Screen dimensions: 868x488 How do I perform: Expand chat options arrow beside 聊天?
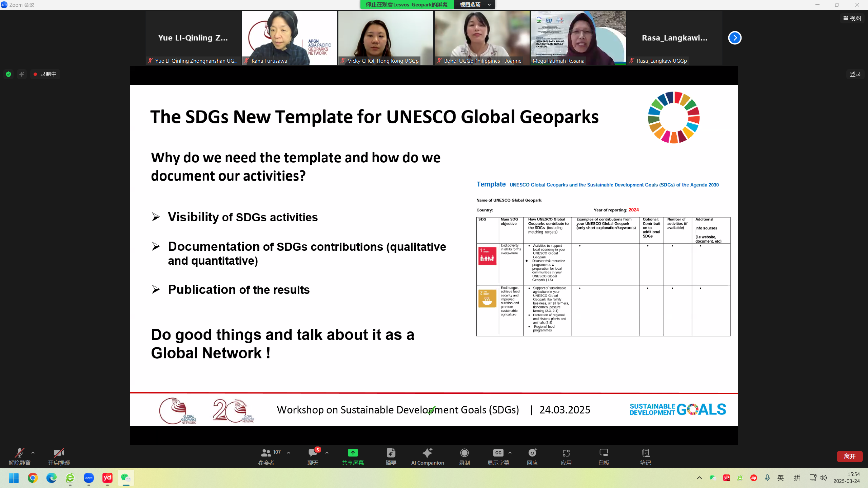[327, 452]
